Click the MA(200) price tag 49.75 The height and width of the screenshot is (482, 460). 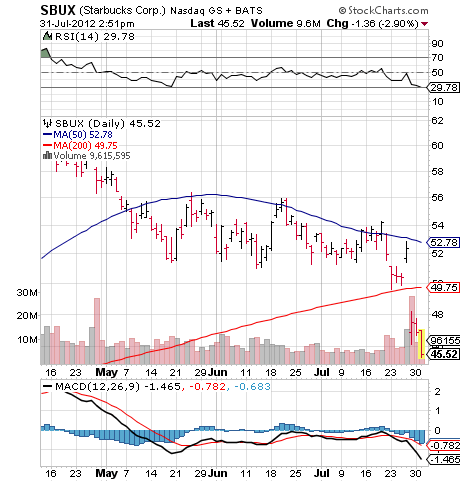point(443,287)
